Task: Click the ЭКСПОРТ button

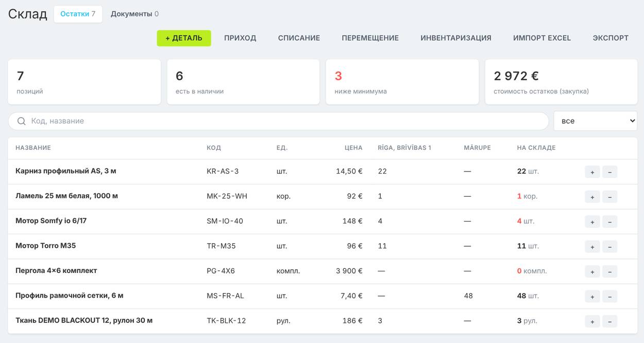Action: (x=611, y=38)
